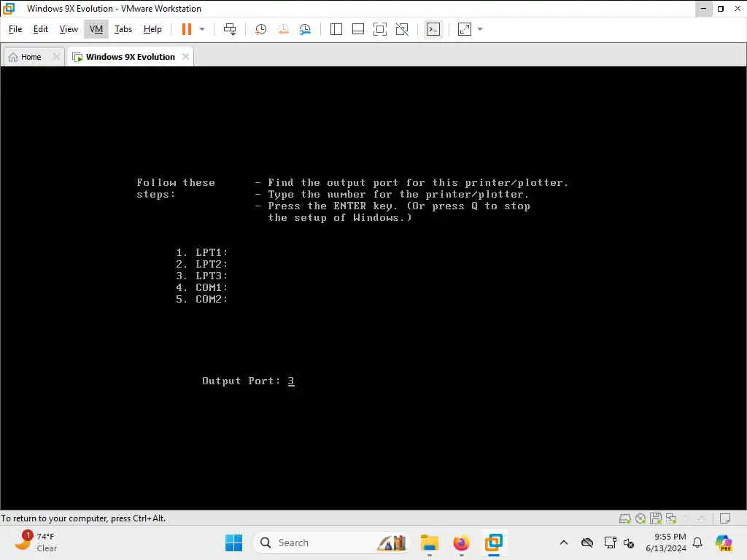The width and height of the screenshot is (747, 560).
Task: Revert the VM to a snapshot
Action: point(283,29)
